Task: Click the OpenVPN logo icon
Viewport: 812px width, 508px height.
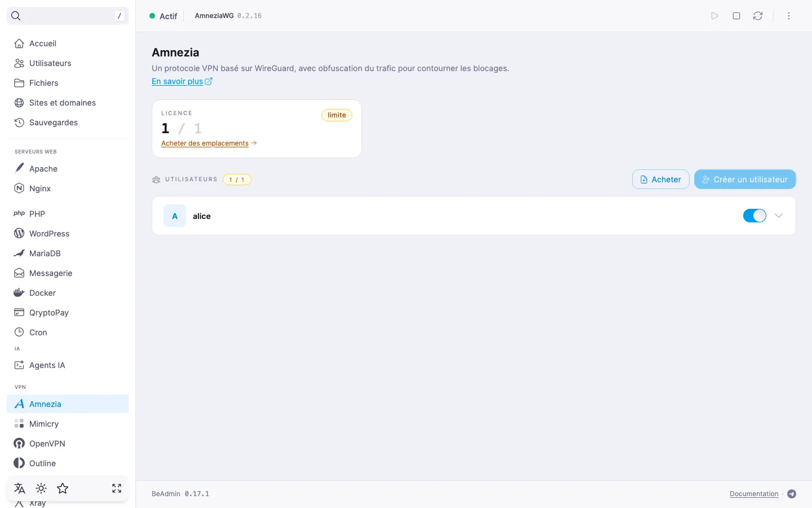Action: 19,443
